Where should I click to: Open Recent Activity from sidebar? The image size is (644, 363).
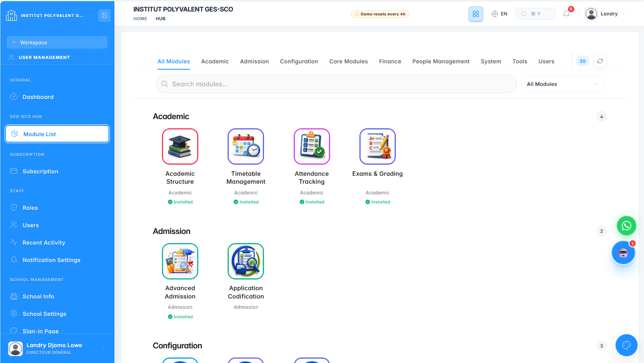click(x=57, y=242)
